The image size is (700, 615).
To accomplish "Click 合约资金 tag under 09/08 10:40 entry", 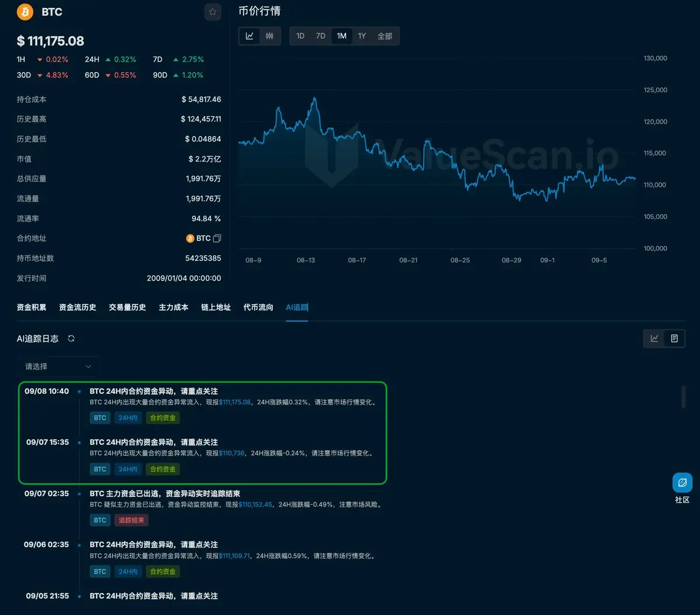I will pos(163,418).
